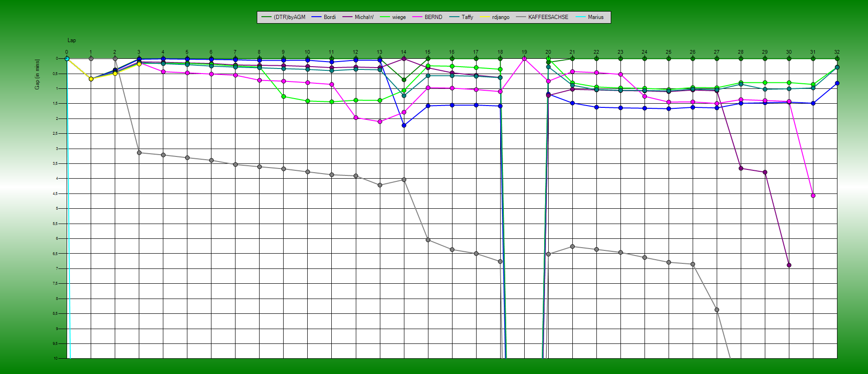The image size is (868, 374).
Task: Select Taffy teal data point at lap 32
Action: (837, 68)
